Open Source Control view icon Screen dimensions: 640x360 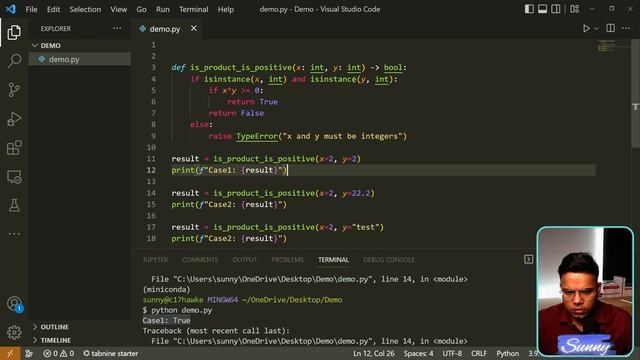click(14, 89)
